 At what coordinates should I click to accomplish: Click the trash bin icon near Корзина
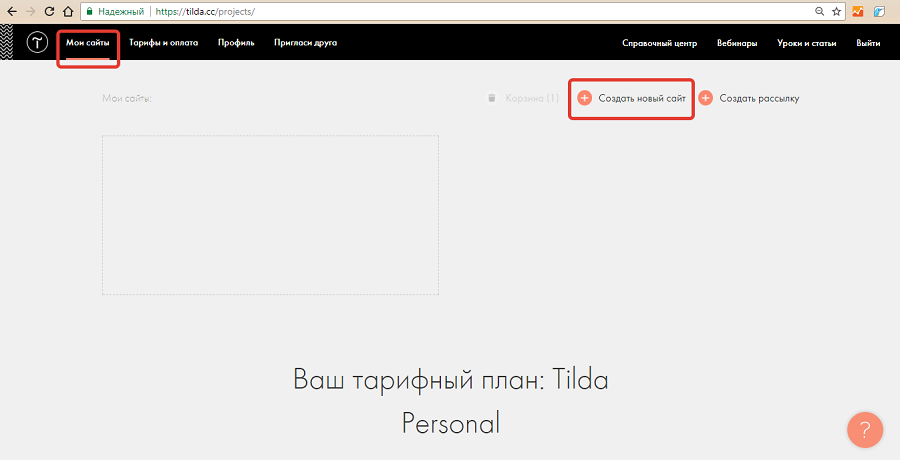click(491, 98)
